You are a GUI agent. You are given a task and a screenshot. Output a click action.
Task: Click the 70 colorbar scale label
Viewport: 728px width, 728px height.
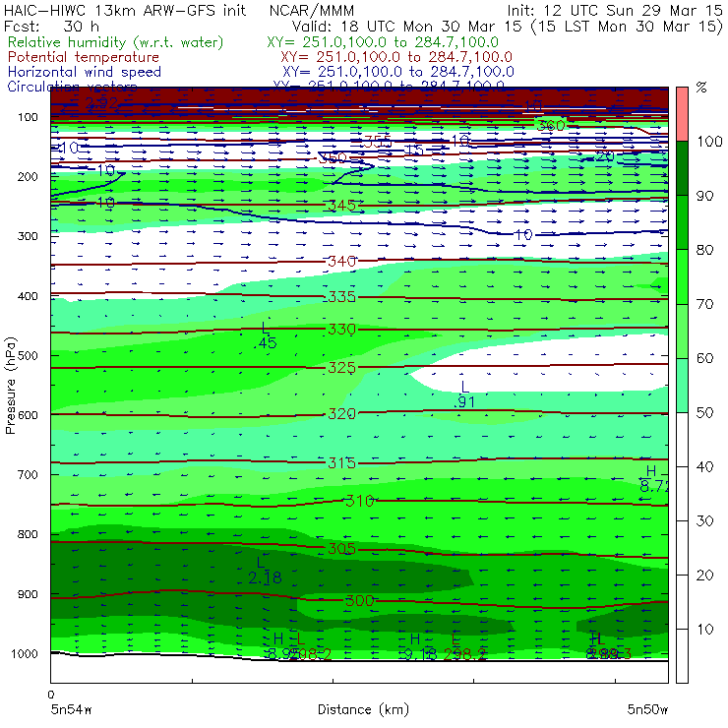click(x=704, y=304)
